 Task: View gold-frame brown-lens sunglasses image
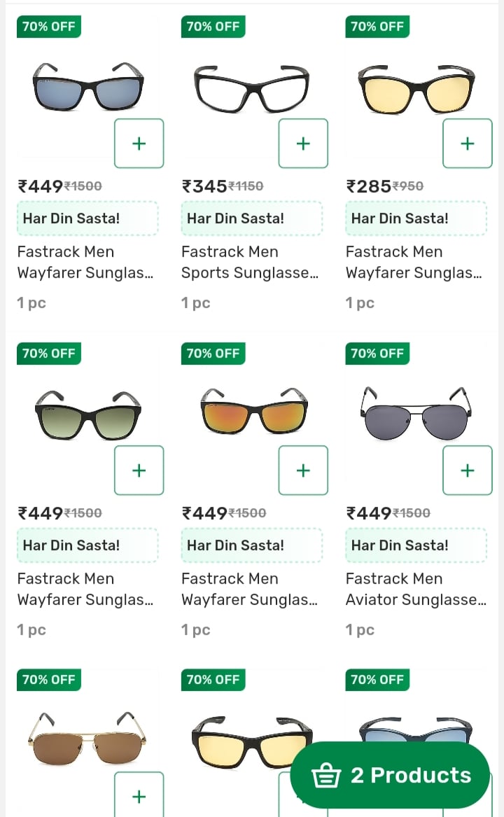(x=87, y=739)
